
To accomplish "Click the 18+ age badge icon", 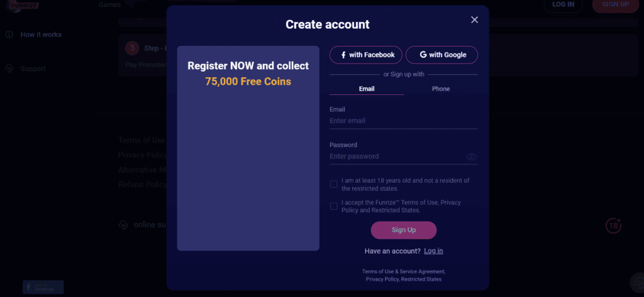I will (x=613, y=225).
